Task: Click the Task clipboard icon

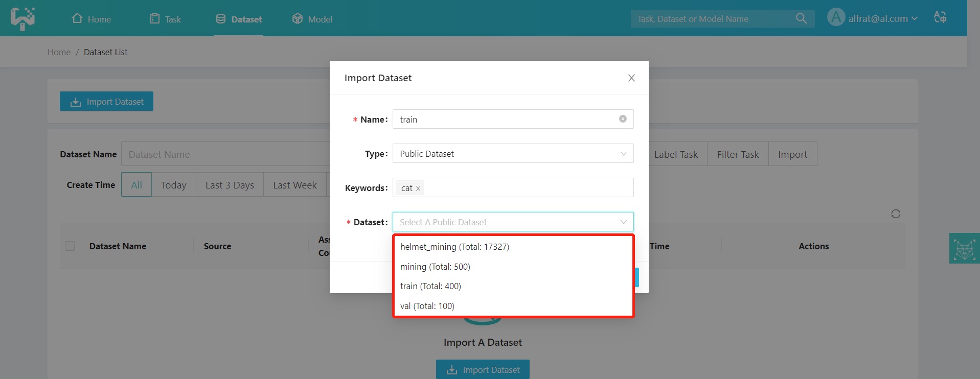Action: point(155,18)
